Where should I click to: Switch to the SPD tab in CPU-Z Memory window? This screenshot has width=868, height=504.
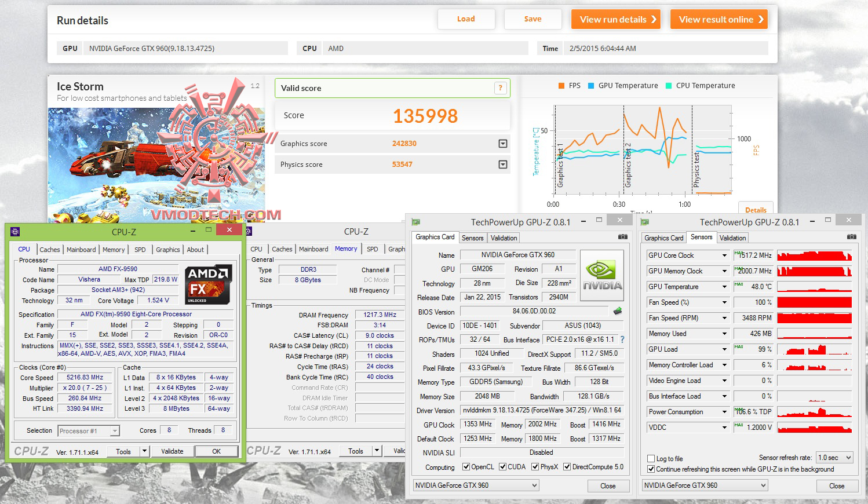pyautogui.click(x=373, y=249)
